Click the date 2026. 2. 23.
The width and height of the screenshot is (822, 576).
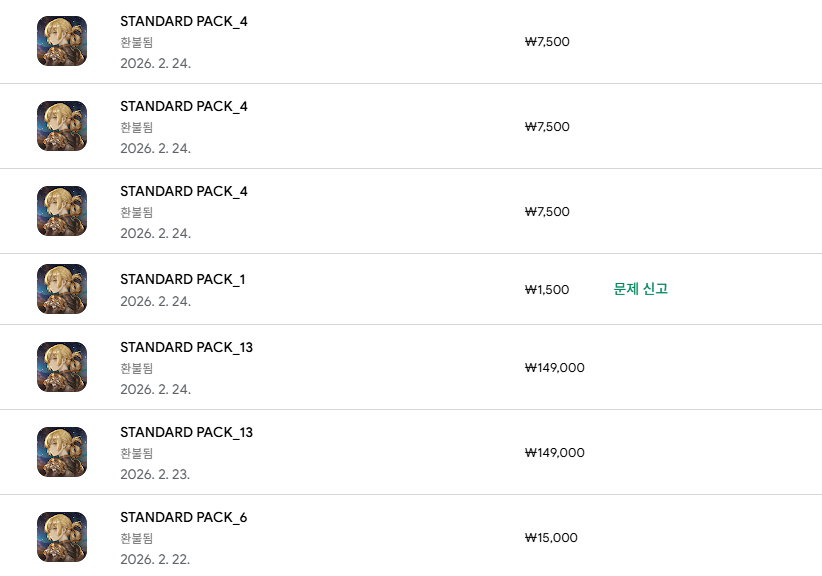click(x=155, y=474)
